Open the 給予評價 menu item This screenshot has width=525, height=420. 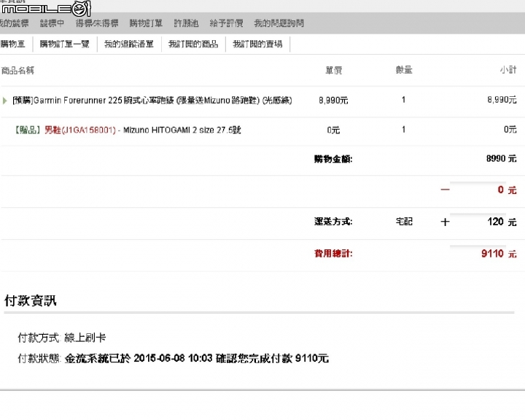click(226, 23)
